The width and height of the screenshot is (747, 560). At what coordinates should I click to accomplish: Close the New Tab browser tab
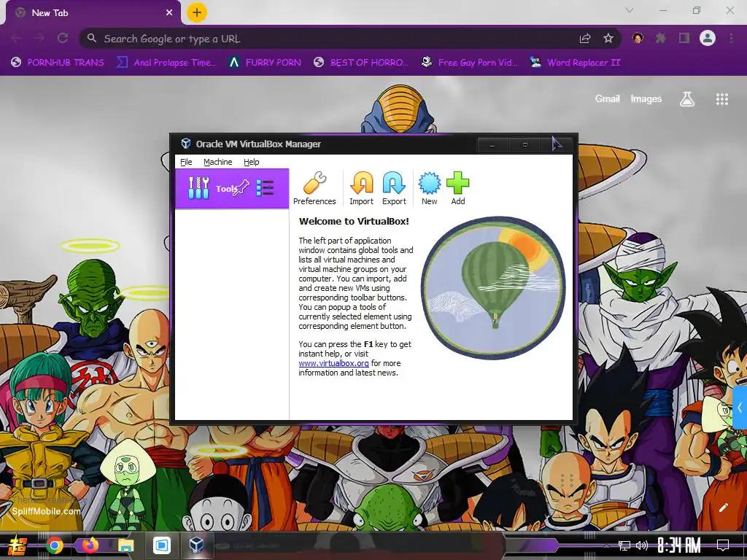click(x=169, y=13)
